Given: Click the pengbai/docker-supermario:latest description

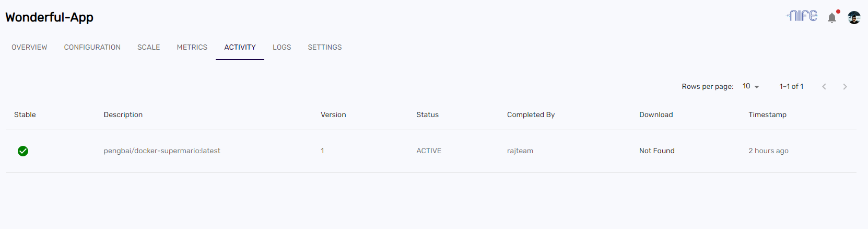Looking at the screenshot, I should click(x=162, y=151).
